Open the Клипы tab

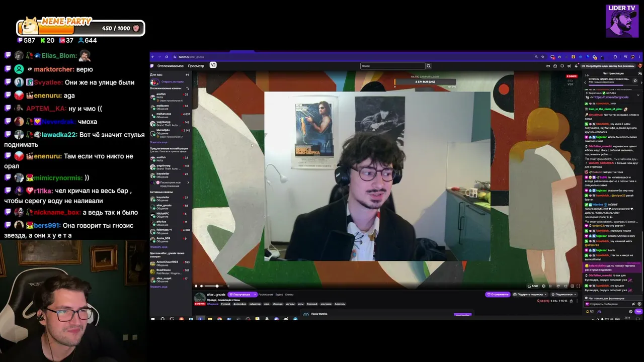coord(289,295)
